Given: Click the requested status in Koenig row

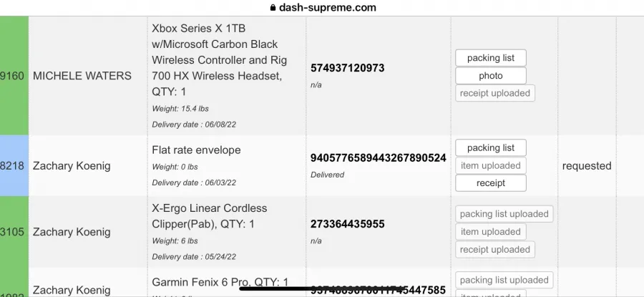Looking at the screenshot, I should click(x=587, y=165).
